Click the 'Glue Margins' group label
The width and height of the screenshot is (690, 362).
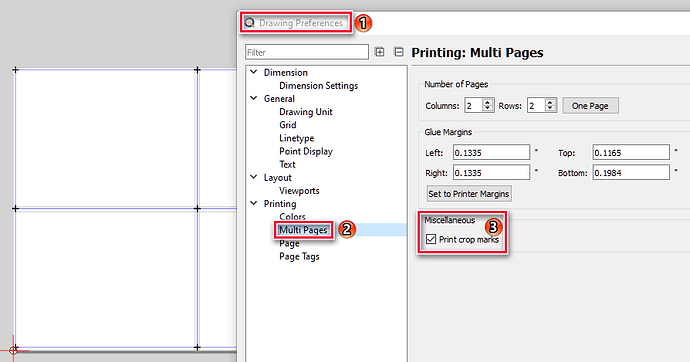(448, 132)
